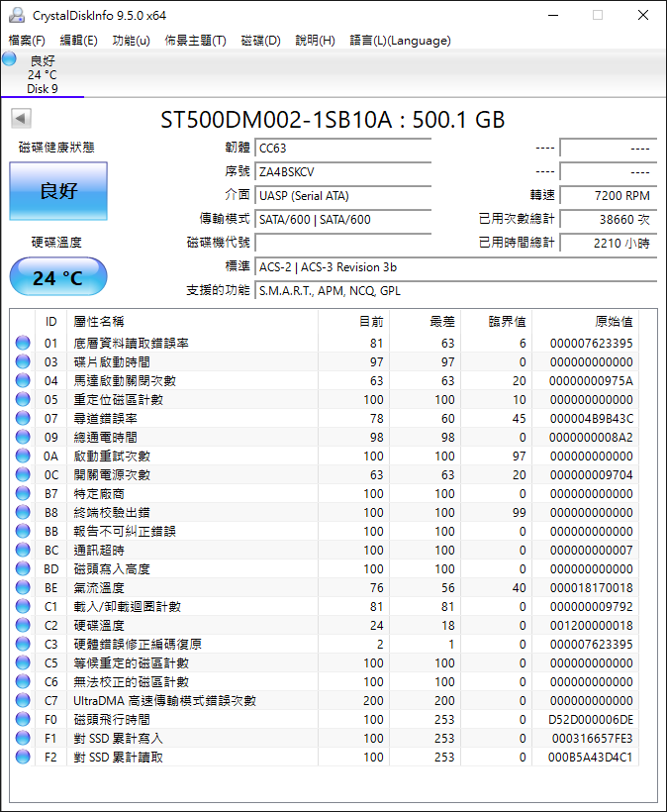The image size is (667, 812).
Task: Click status orb for attribute 05 重定位磁區計數
Action: tap(23, 399)
